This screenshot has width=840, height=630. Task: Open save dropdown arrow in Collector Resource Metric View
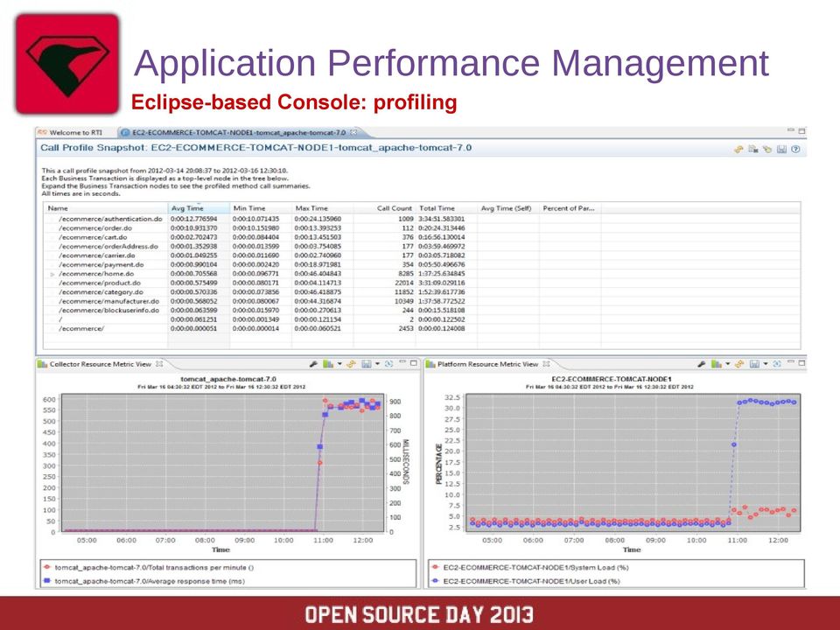377,364
